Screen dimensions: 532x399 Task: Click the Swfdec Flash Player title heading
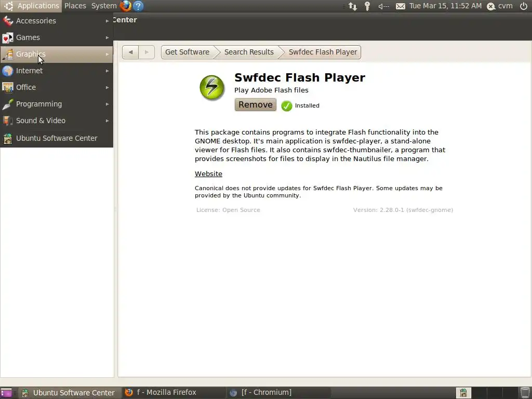pyautogui.click(x=300, y=77)
